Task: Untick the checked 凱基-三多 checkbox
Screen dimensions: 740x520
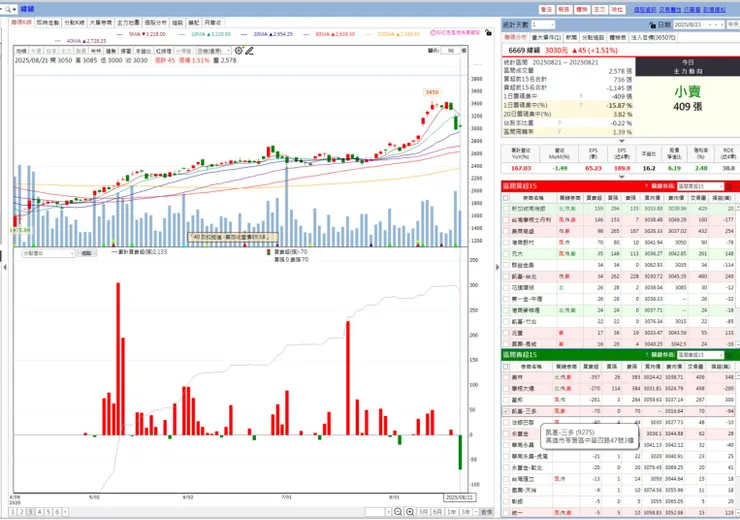Action: point(506,411)
